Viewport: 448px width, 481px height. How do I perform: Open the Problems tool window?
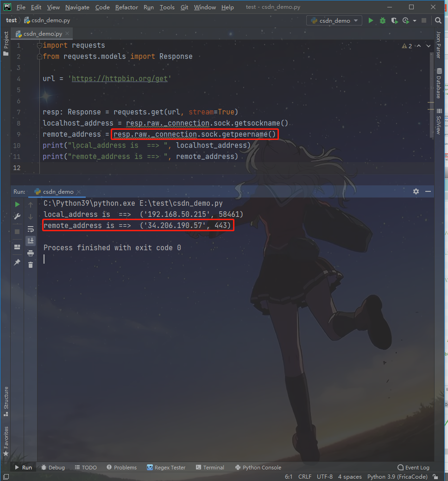[122, 468]
